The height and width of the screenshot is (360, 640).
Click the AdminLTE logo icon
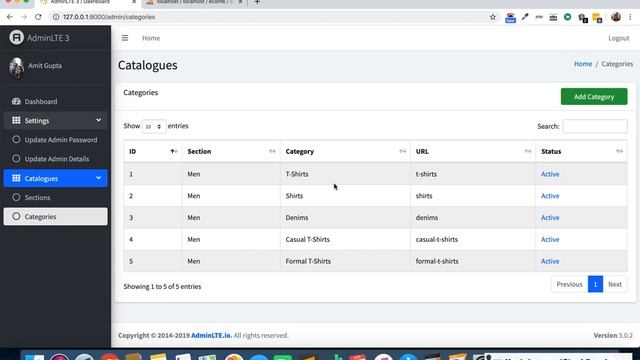[x=16, y=38]
